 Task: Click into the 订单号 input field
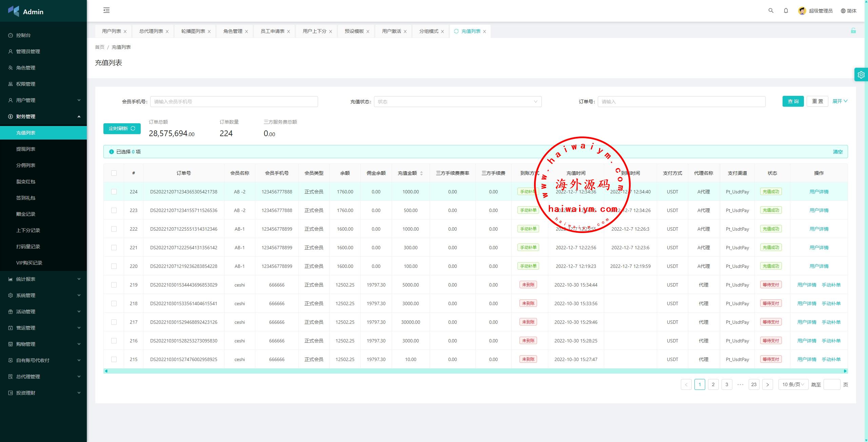click(681, 102)
